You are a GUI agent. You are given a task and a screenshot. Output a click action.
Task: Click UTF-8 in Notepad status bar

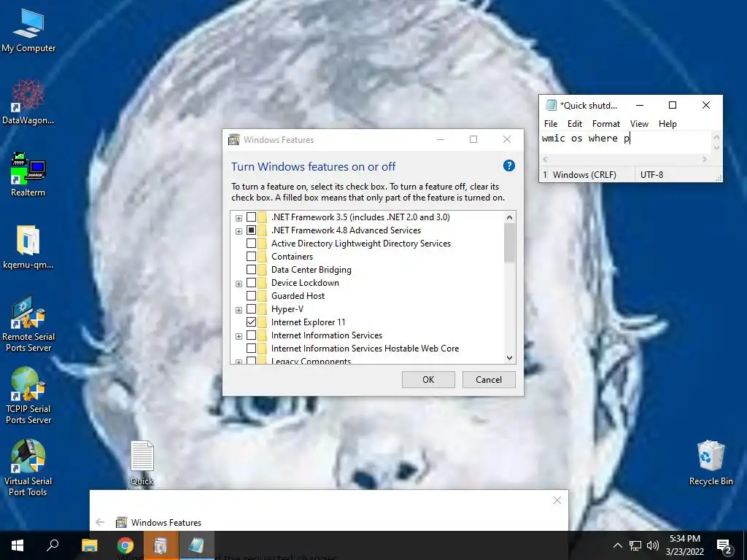pos(651,175)
